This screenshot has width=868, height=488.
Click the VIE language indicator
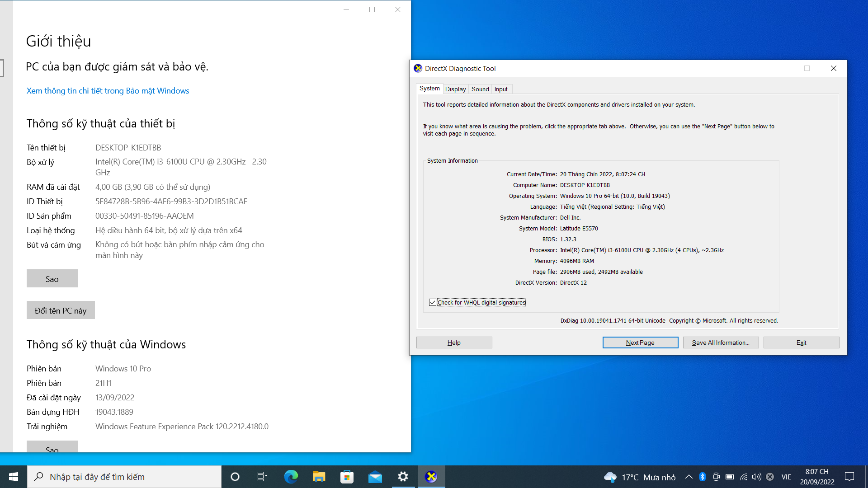point(786,477)
